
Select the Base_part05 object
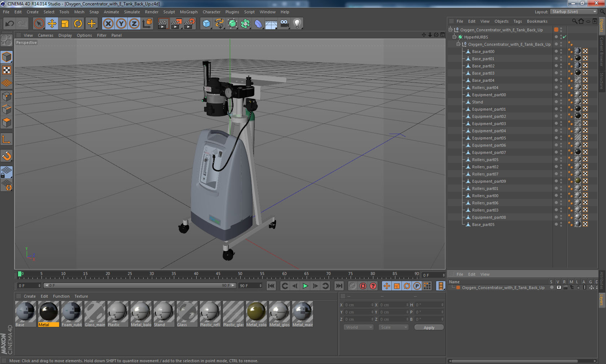483,225
